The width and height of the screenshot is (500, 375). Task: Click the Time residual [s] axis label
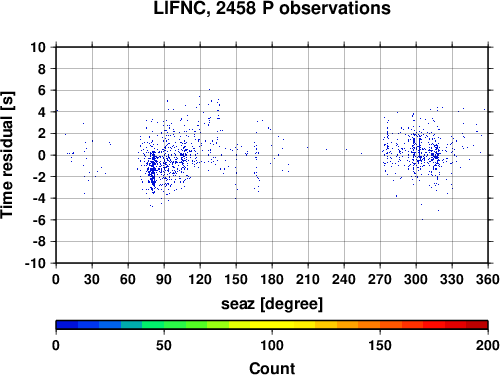[x=7, y=155]
